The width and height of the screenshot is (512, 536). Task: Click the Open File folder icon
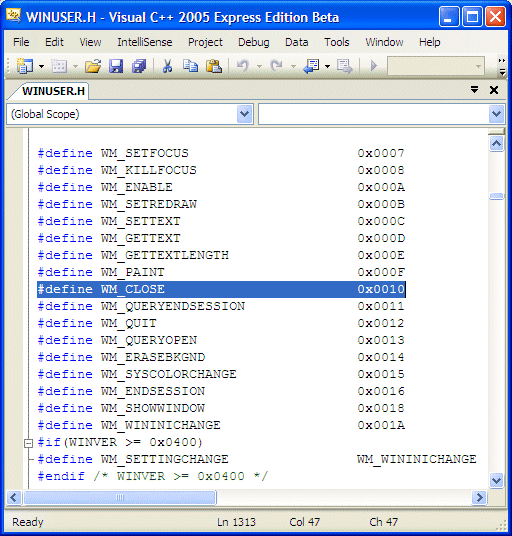pyautogui.click(x=93, y=66)
